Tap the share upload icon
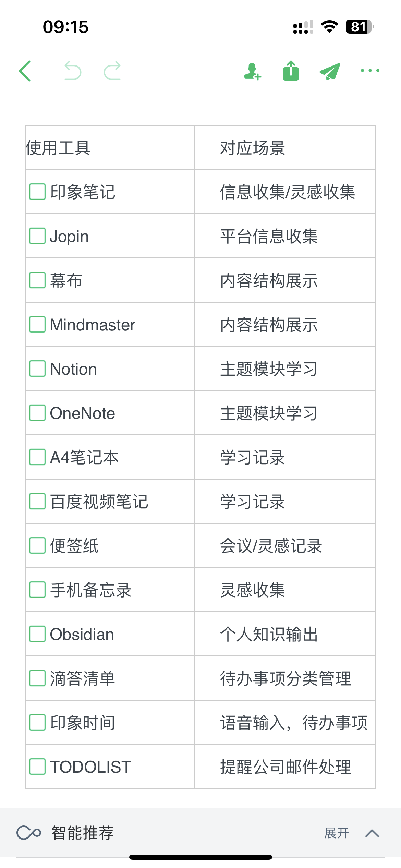This screenshot has height=868, width=401. click(291, 71)
